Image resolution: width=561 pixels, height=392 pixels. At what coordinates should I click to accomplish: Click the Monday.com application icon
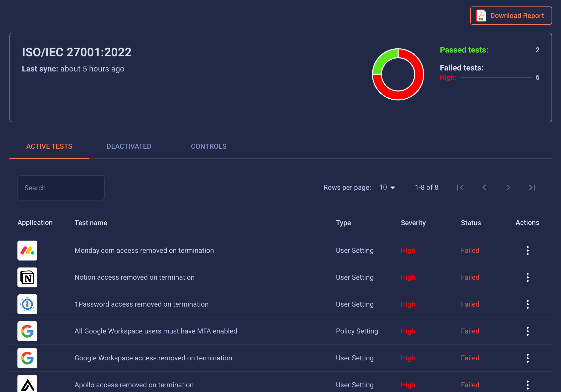click(x=27, y=251)
